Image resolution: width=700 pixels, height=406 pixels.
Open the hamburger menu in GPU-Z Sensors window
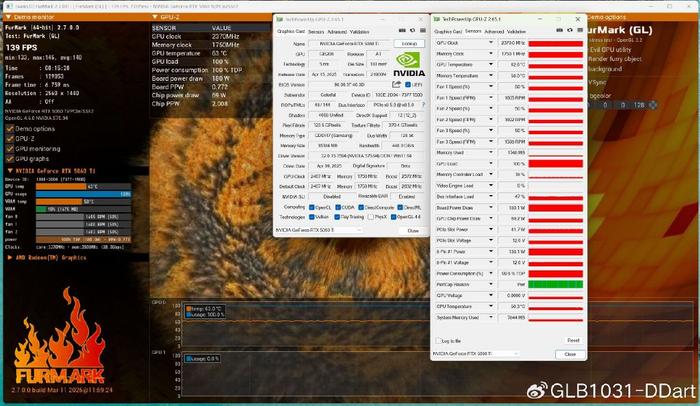click(x=580, y=30)
